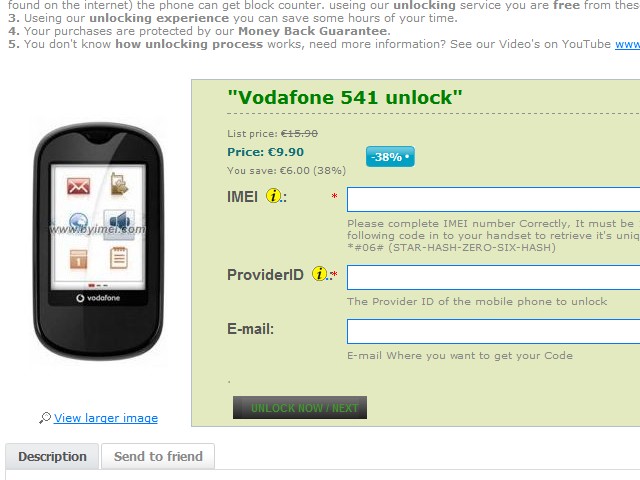640x480 pixels.
Task: Switch to the Send to friend tab
Action: [x=158, y=456]
